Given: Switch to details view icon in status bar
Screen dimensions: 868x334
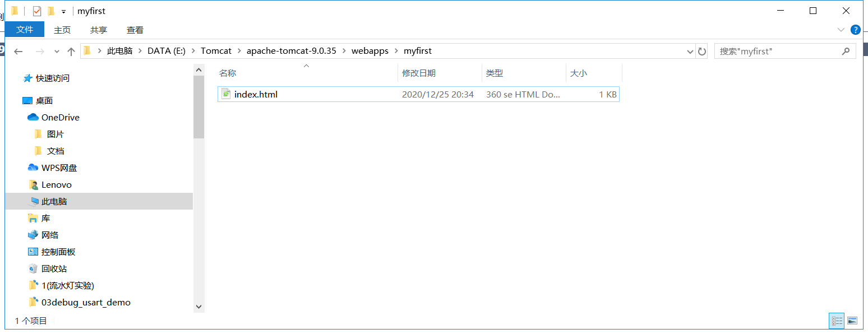Looking at the screenshot, I should (837, 321).
